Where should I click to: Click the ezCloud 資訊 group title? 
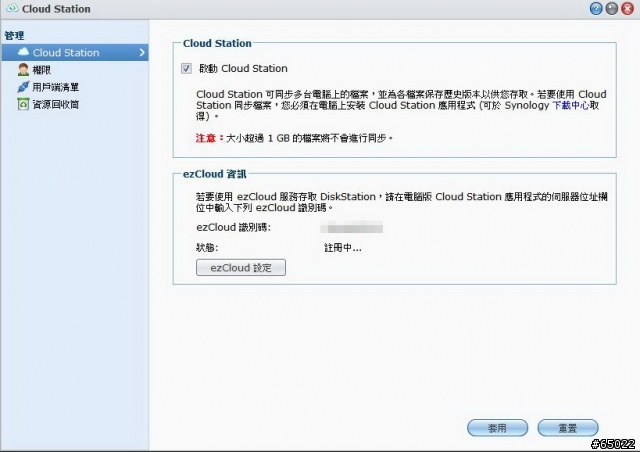(x=214, y=174)
